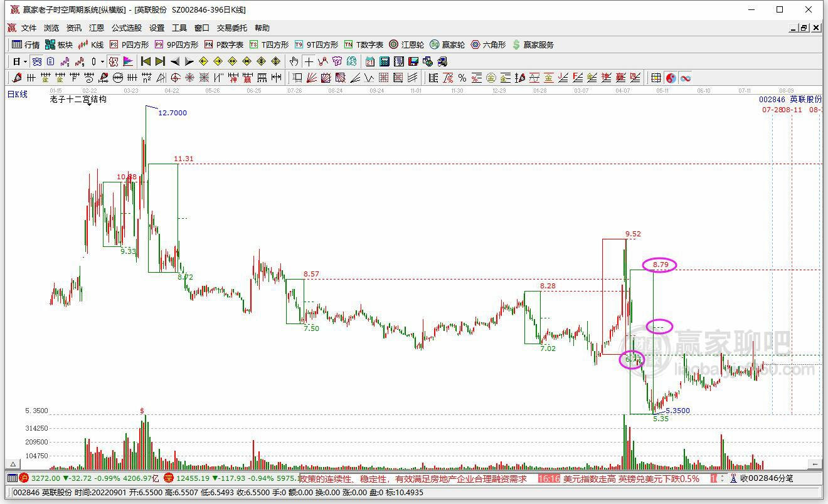Expand the 日 period dropdown arrow

click(x=25, y=61)
